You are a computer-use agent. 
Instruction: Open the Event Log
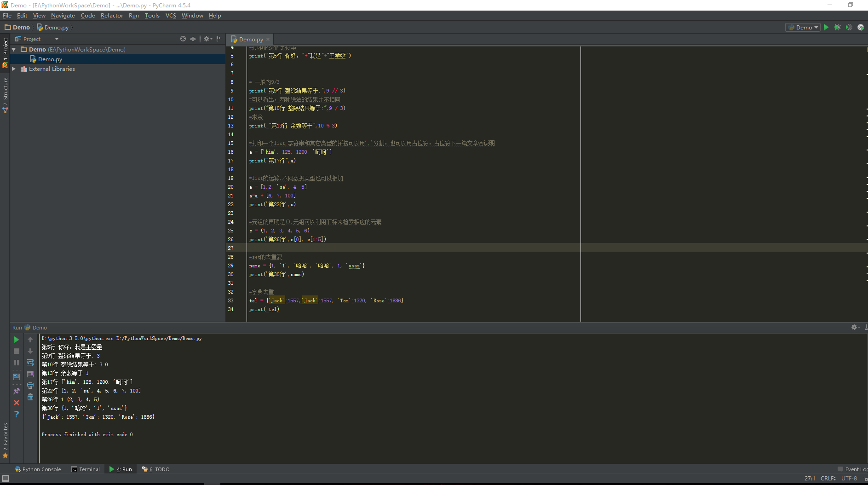853,469
